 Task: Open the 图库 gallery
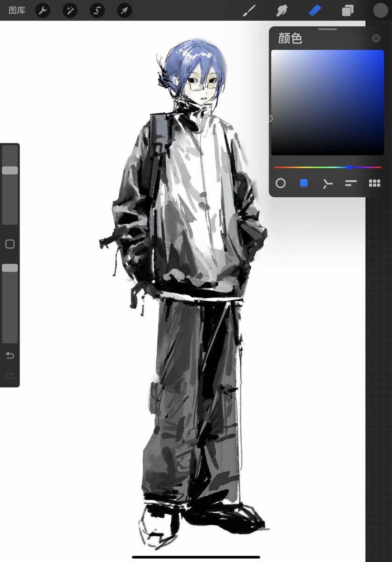click(x=17, y=10)
